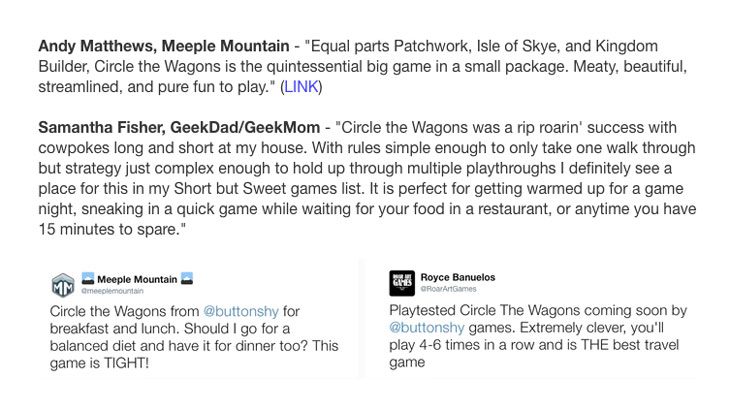Open @buttonshy mention in Royce Banuelos tweet
730x409 pixels.
click(427, 328)
